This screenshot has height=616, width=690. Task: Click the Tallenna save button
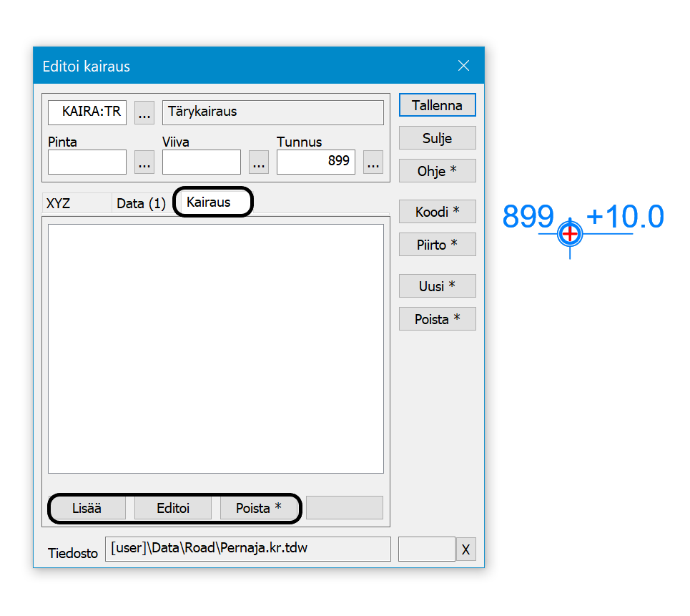click(x=437, y=105)
